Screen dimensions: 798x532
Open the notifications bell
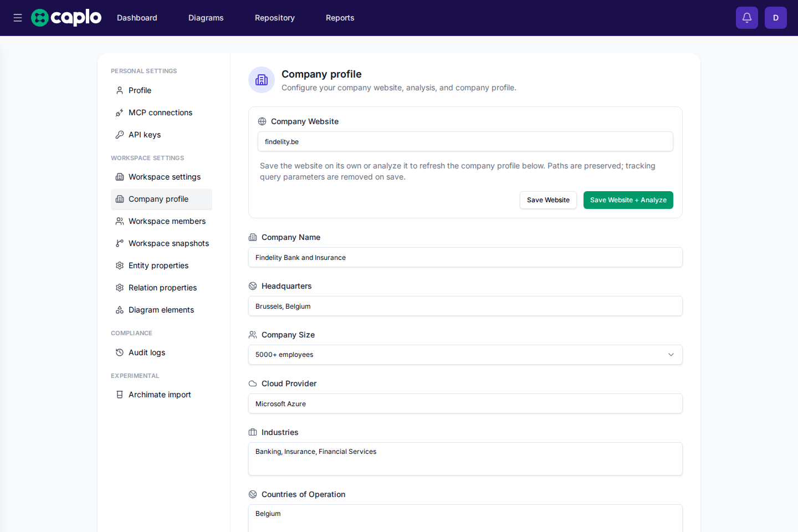[747, 18]
